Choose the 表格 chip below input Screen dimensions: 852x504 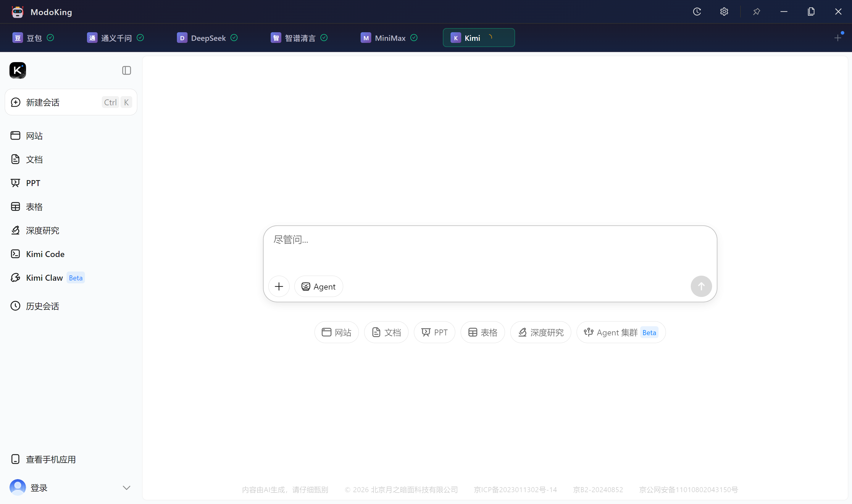click(x=483, y=332)
